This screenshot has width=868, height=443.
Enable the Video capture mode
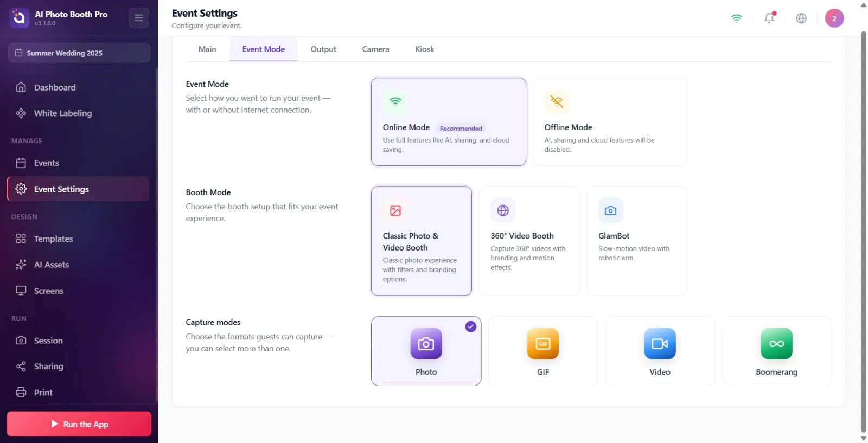click(660, 351)
